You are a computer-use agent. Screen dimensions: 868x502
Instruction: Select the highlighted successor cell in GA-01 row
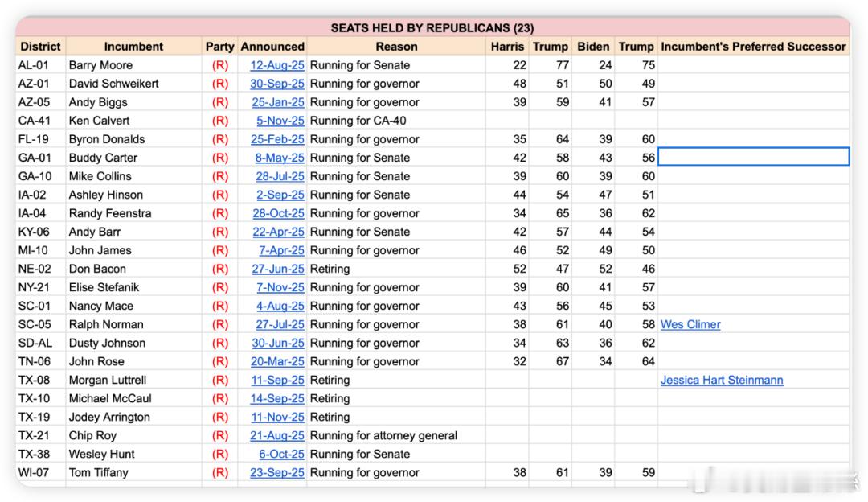coord(753,158)
